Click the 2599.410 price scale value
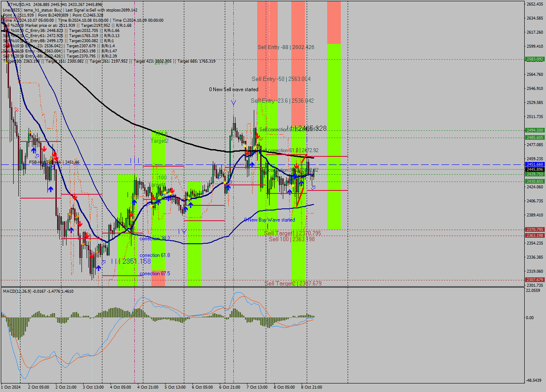This screenshot has width=546, height=392. 534,46
